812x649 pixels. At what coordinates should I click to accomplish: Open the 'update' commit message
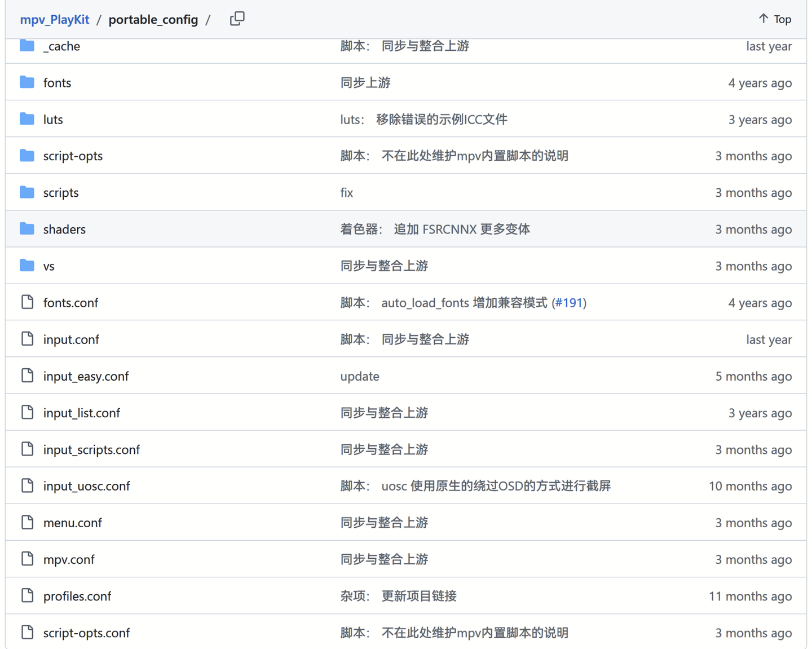[x=360, y=376]
